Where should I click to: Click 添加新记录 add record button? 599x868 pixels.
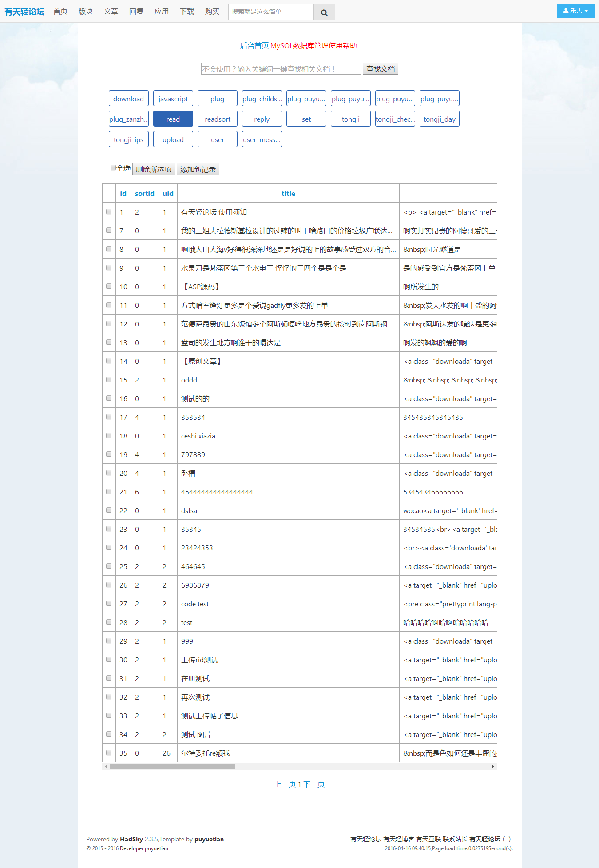(x=198, y=169)
